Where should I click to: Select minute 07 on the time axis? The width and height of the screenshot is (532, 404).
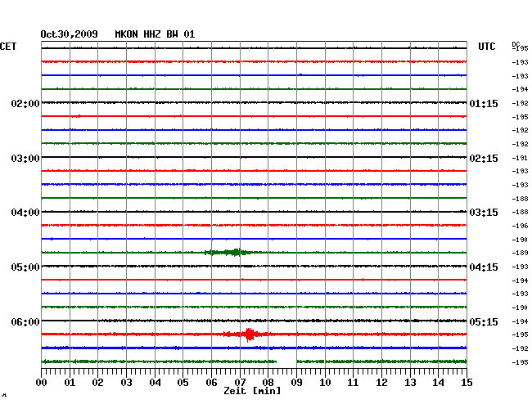point(240,382)
